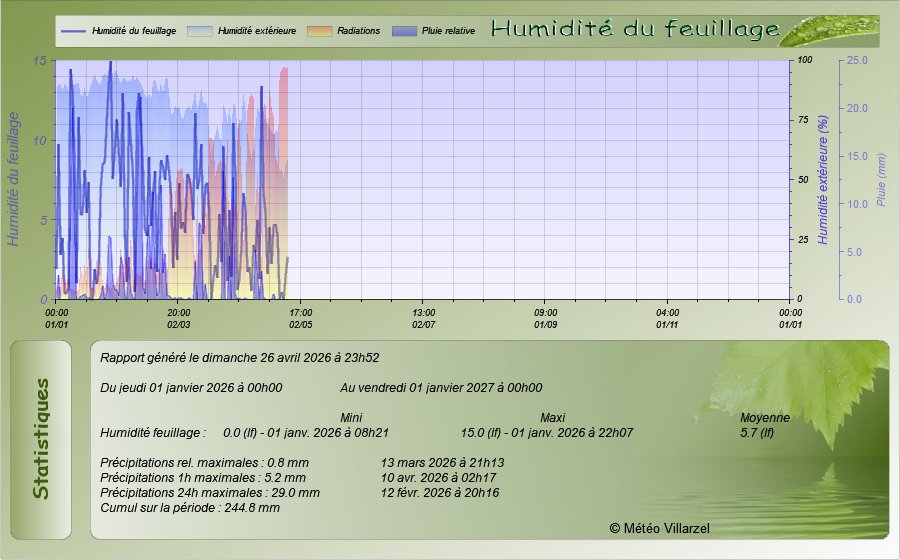Click the orange Radiations legend swatch
This screenshot has height=560, width=900.
318,31
